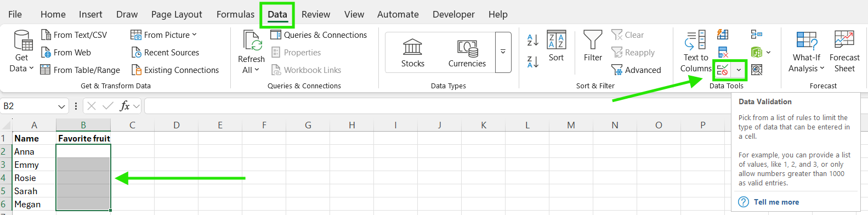
Task: Select the Stocks data type
Action: [413, 53]
